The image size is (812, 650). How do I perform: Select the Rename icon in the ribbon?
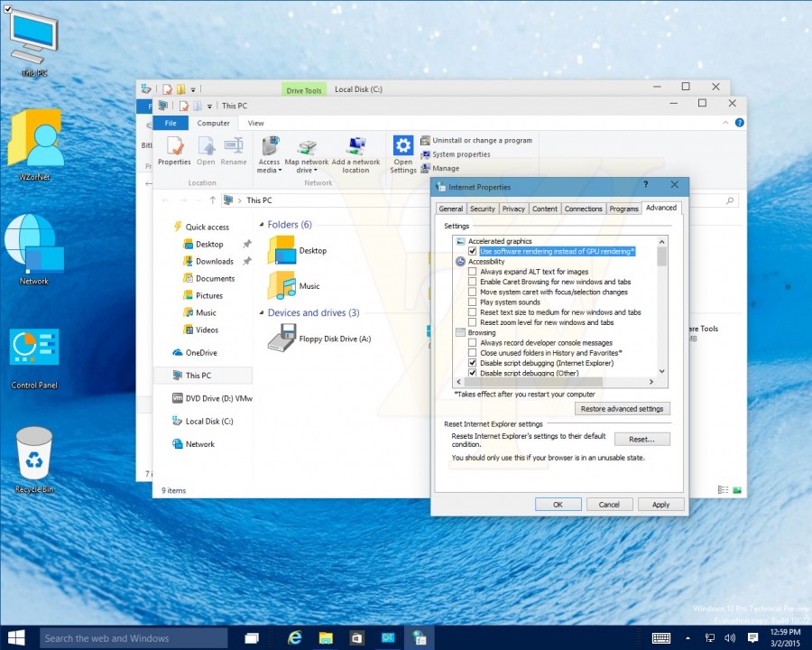point(234,149)
